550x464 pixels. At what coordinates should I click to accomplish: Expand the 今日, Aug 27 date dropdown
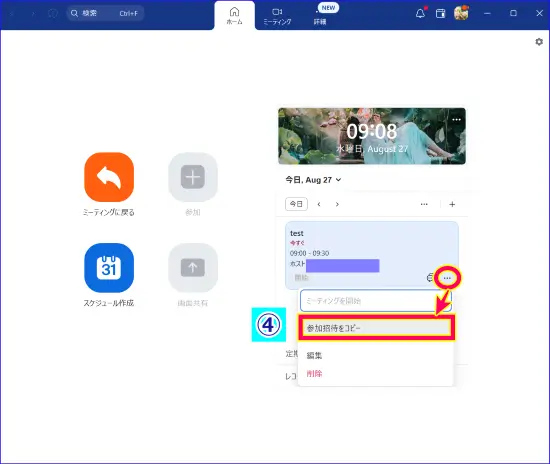click(x=313, y=180)
